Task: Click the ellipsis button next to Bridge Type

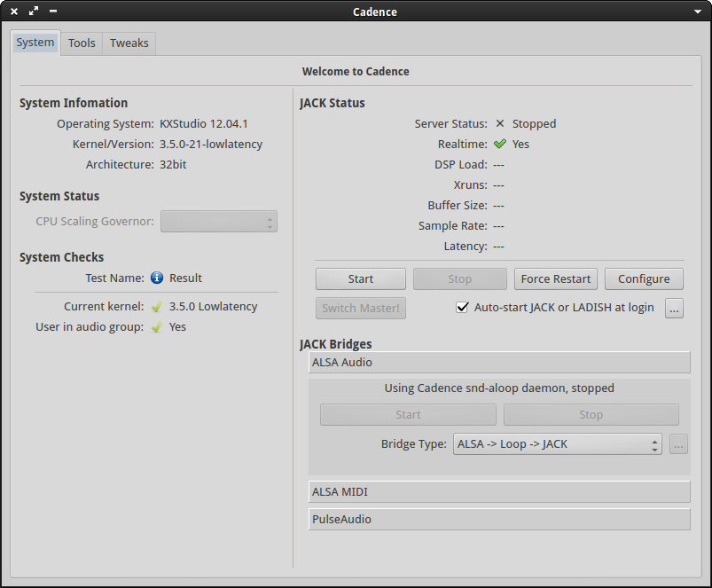Action: pos(678,445)
